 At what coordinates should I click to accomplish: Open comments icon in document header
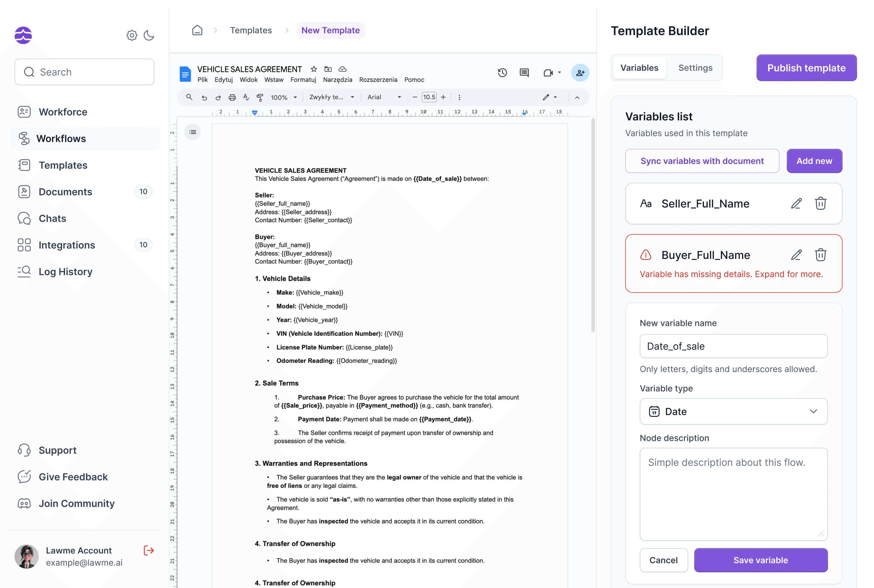point(524,73)
